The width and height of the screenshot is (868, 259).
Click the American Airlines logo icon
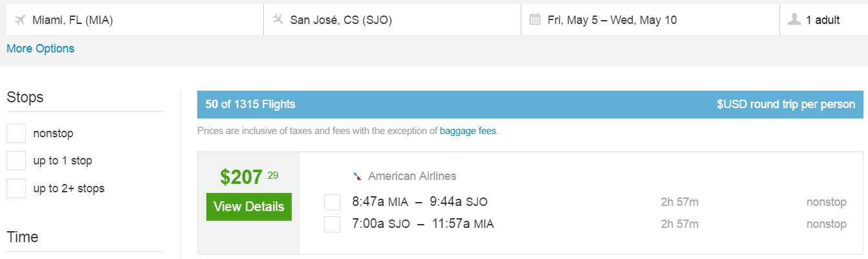pos(357,176)
